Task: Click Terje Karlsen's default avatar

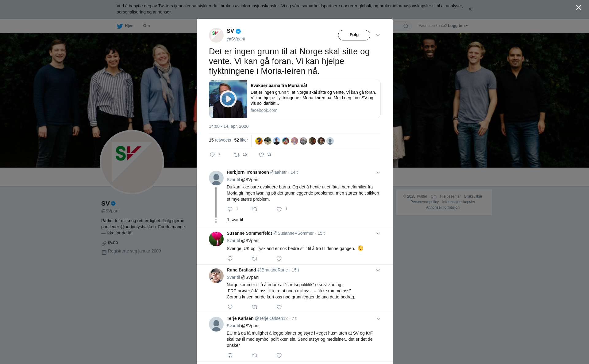Action: tap(216, 324)
